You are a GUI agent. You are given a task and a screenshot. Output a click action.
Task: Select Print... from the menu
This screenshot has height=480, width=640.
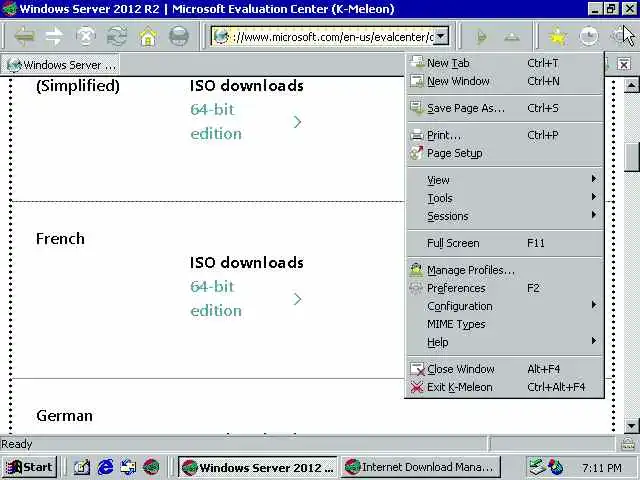[504, 135]
